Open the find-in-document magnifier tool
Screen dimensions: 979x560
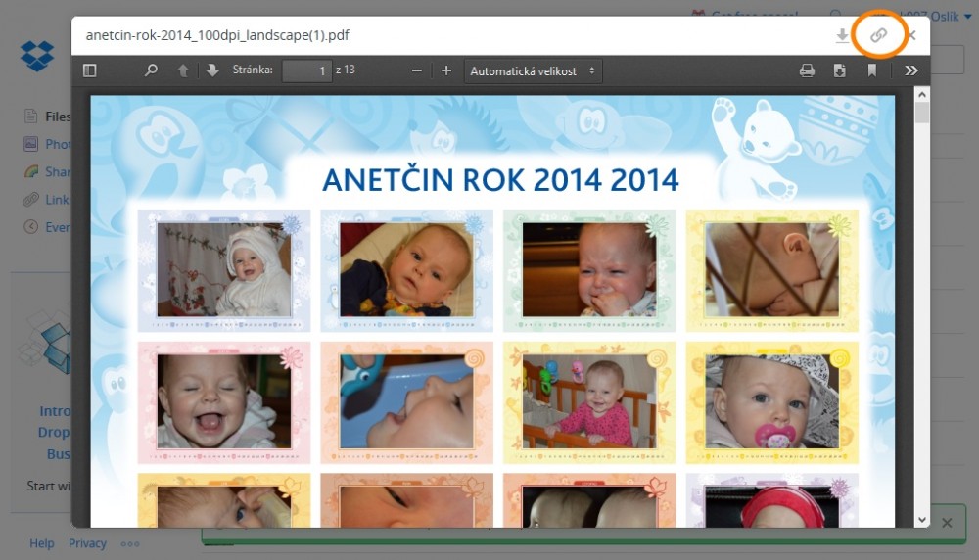point(151,70)
